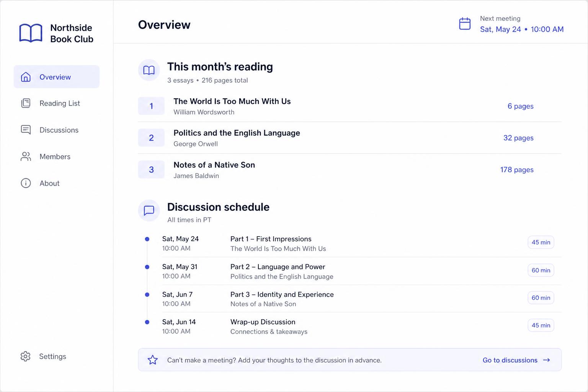
Task: Click the open book icon beside This month's reading
Action: click(x=149, y=70)
